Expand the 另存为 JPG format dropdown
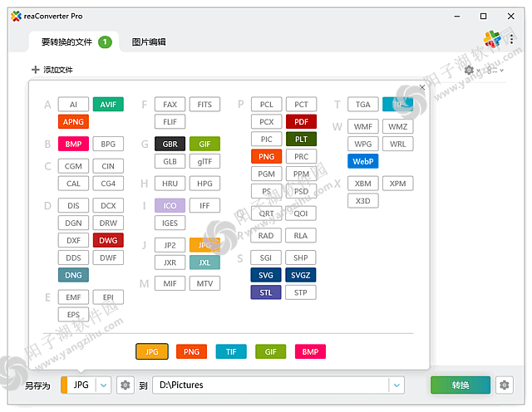532x412 pixels. click(x=103, y=385)
